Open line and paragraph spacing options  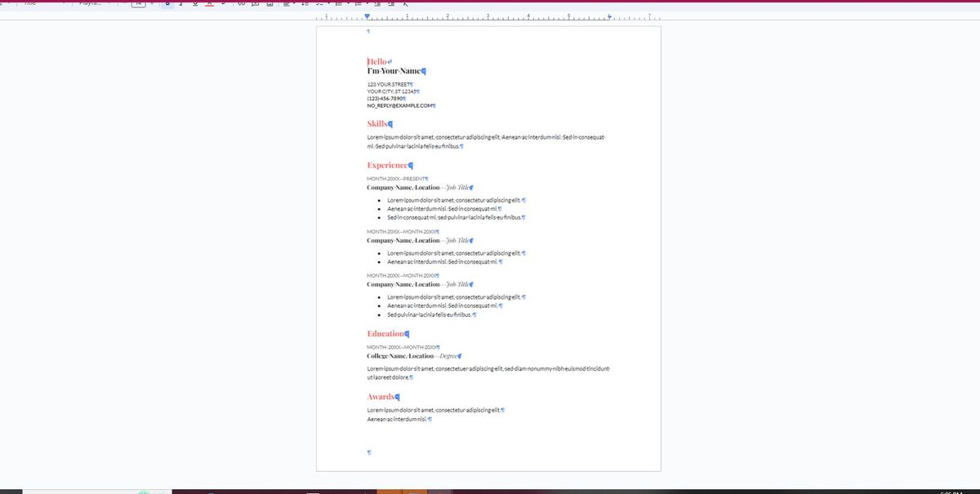(x=305, y=3)
